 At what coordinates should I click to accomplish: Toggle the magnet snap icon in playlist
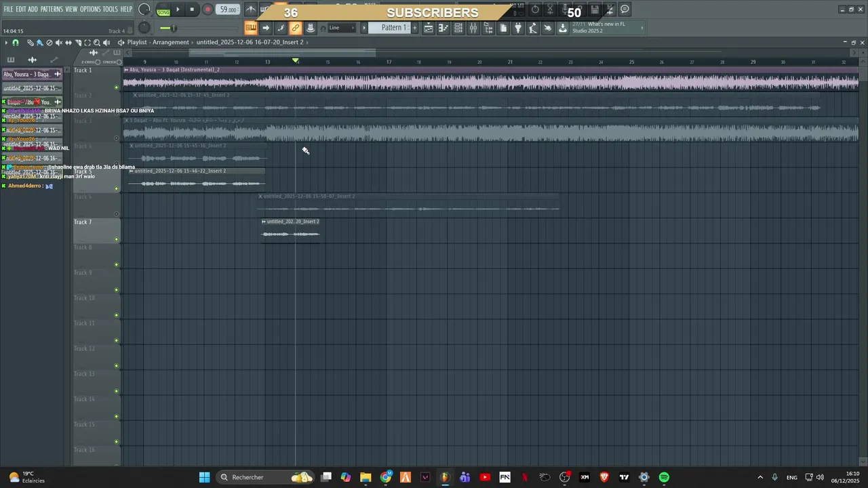(x=16, y=43)
